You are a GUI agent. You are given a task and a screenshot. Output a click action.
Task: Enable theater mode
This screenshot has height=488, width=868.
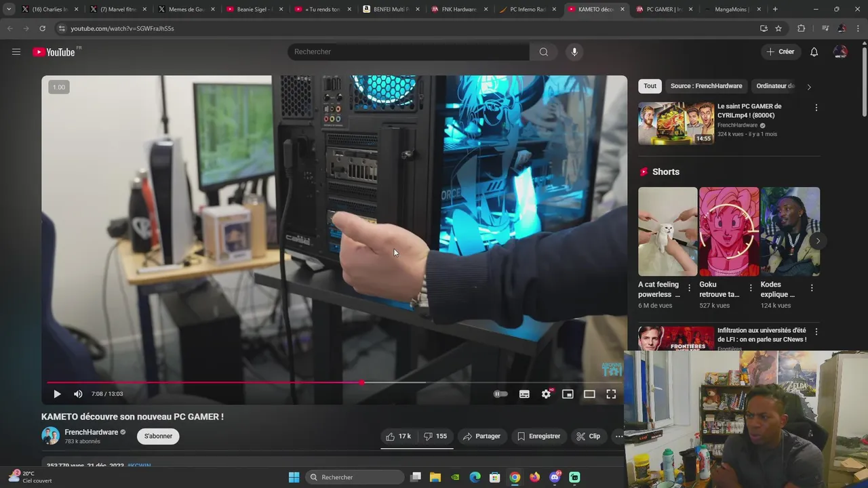coord(589,394)
